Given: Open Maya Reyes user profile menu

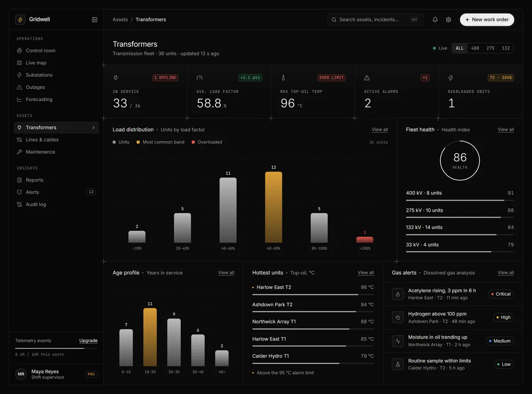Looking at the screenshot, I should 56,374.
